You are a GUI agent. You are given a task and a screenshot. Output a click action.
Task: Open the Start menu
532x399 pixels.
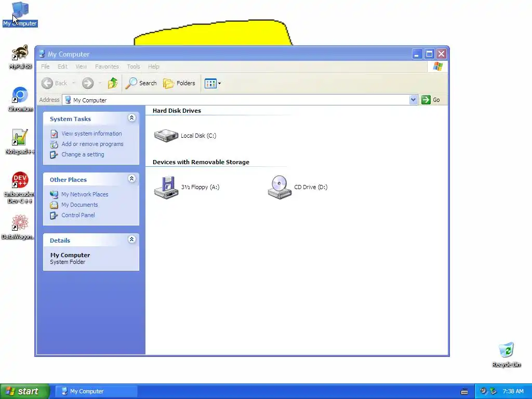25,391
